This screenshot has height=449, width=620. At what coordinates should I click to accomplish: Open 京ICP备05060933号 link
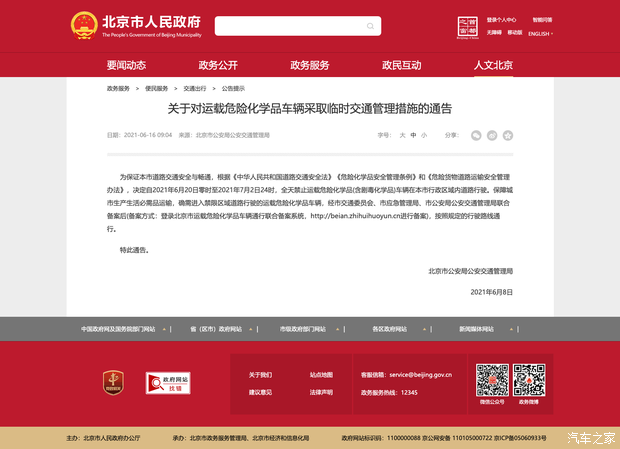tap(520, 438)
